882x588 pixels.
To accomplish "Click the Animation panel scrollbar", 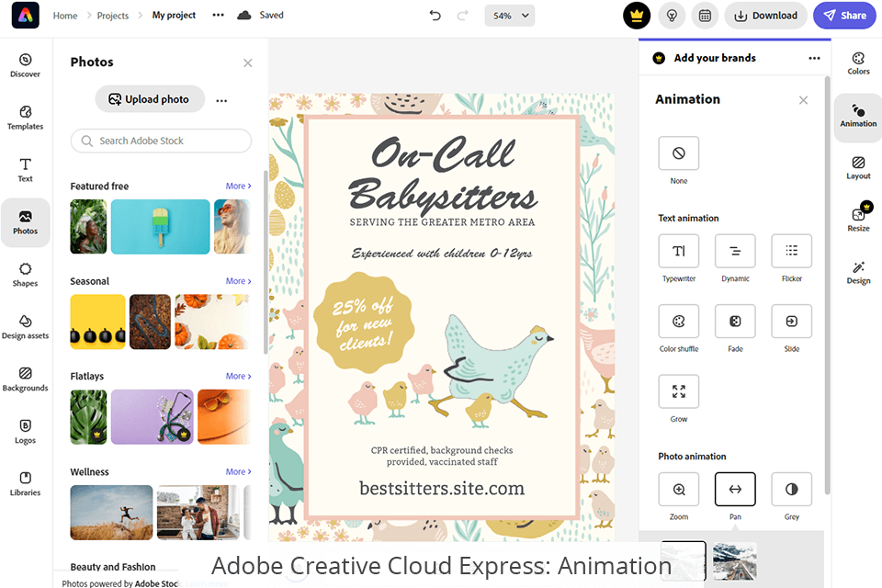I will click(x=827, y=286).
